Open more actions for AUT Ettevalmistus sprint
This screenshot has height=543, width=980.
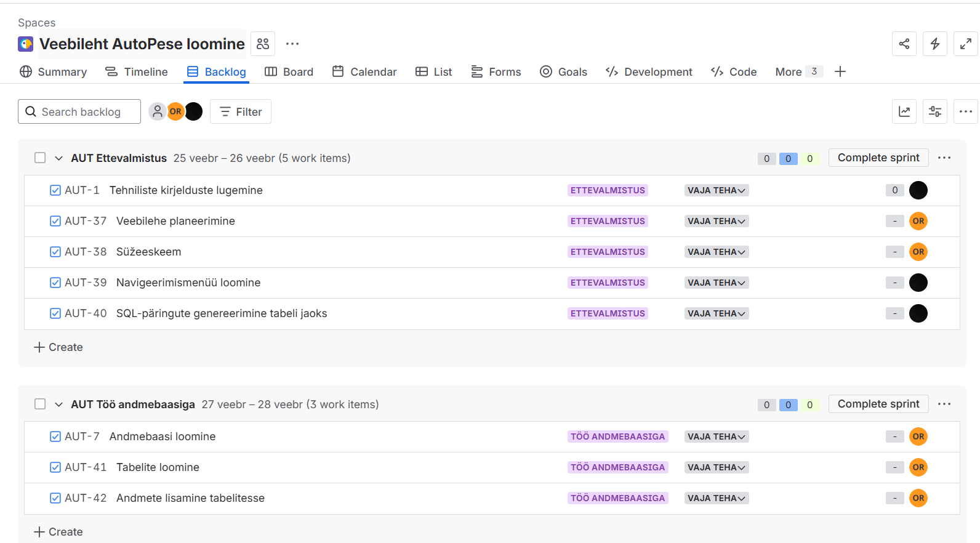[x=944, y=158]
